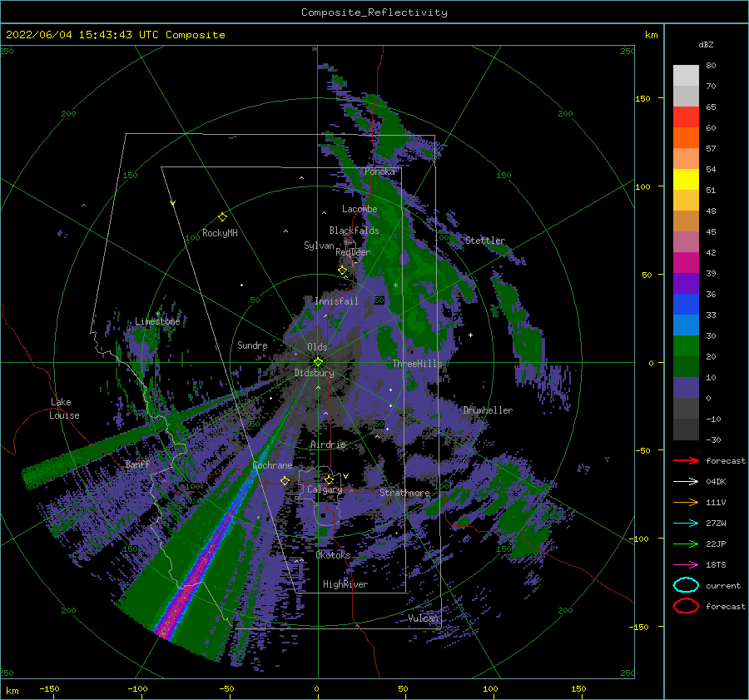Click the slate-purple 10 dBZ swatch
Image resolution: width=749 pixels, height=700 pixels.
click(x=686, y=388)
